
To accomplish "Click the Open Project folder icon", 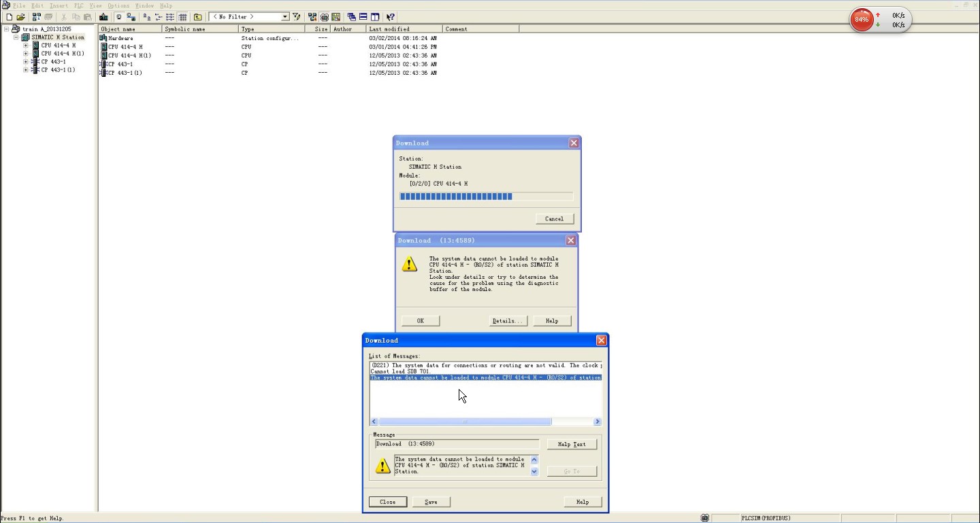I will [x=20, y=17].
